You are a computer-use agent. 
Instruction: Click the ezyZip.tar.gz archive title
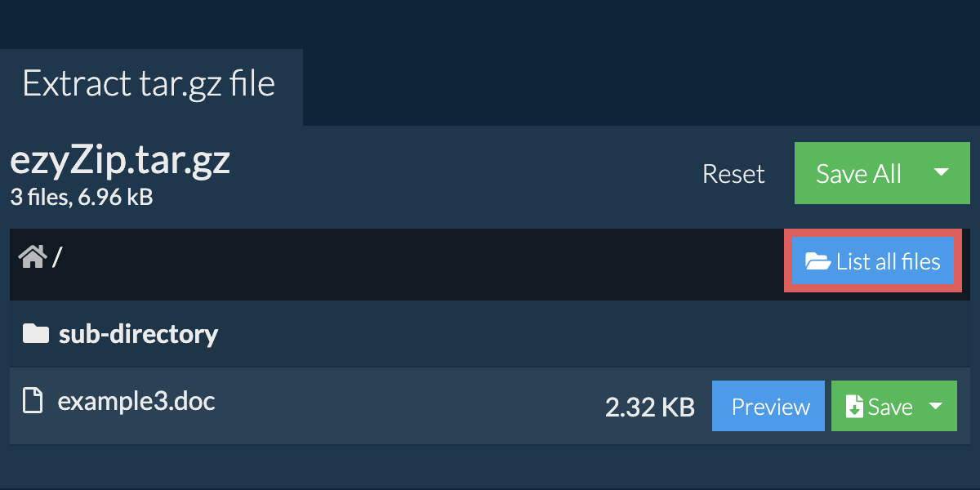click(120, 160)
